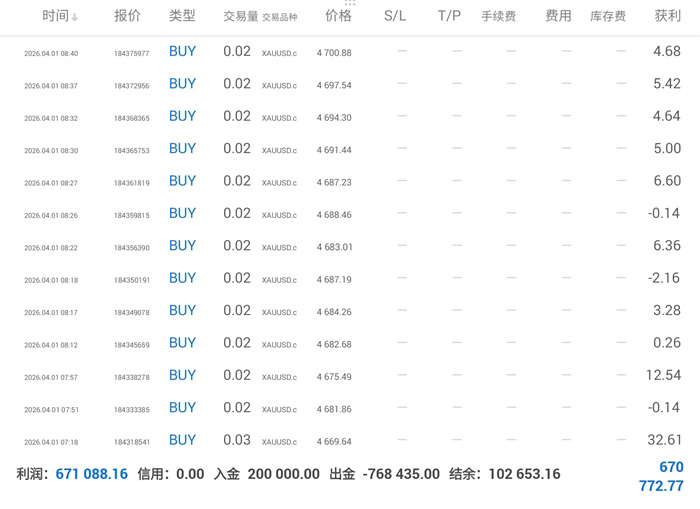Select the row with price 4 687.19

coord(333,280)
